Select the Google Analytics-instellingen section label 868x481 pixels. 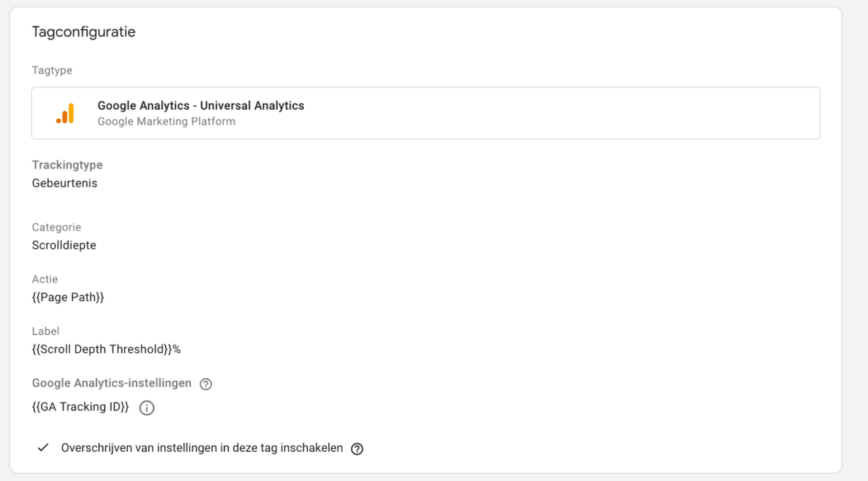(111, 383)
